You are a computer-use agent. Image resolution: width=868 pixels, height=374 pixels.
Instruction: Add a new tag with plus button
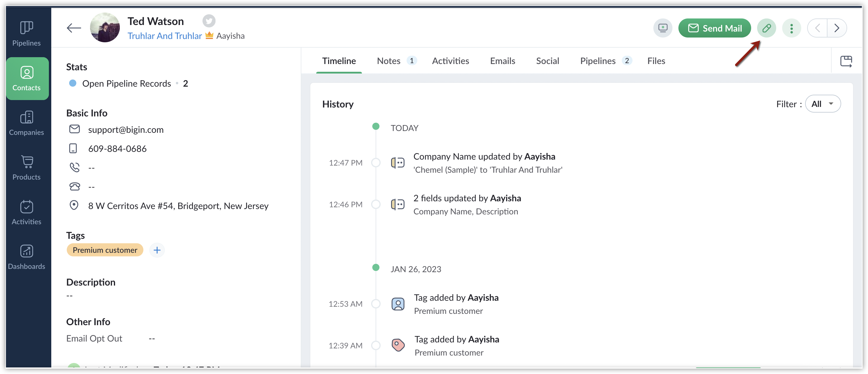click(157, 250)
